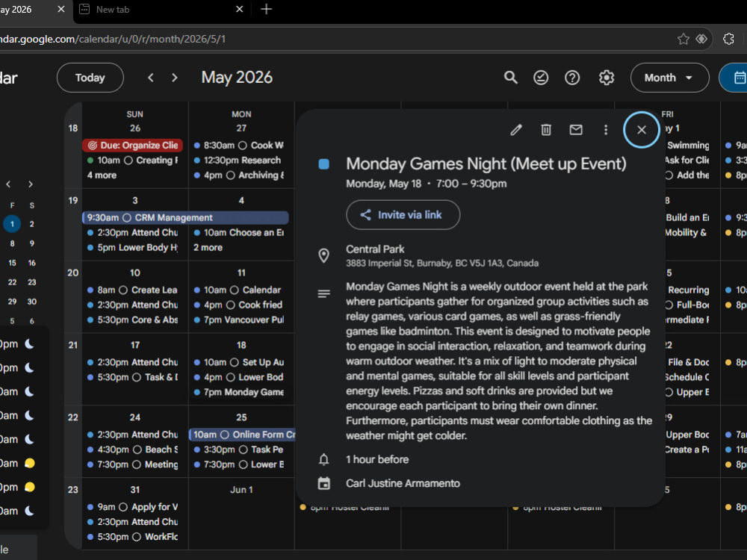The height and width of the screenshot is (560, 747).
Task: Open the Help question mark icon
Action: pos(572,78)
